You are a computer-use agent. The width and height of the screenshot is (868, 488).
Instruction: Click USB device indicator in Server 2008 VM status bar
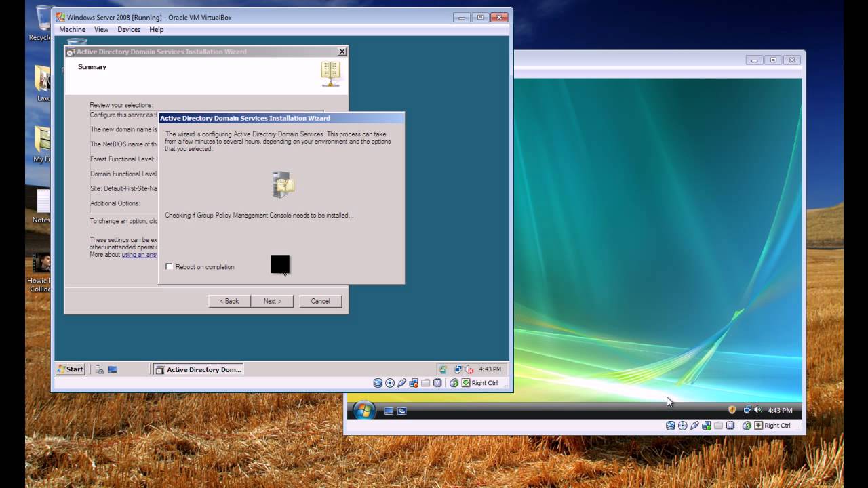[x=401, y=383]
